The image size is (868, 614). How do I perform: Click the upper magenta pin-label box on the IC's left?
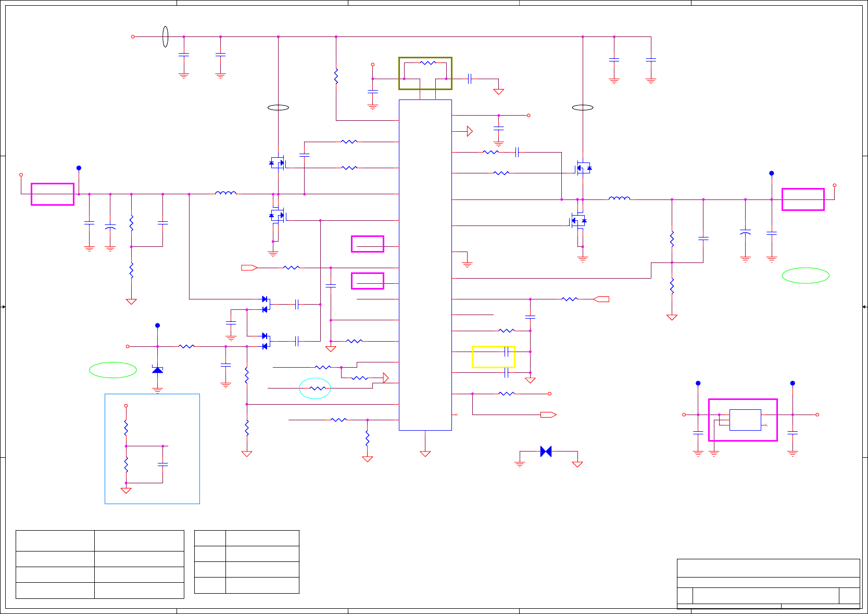(368, 244)
